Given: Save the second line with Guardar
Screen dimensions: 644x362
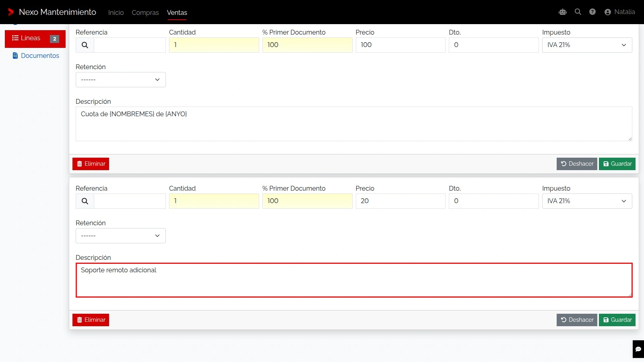Looking at the screenshot, I should [617, 320].
